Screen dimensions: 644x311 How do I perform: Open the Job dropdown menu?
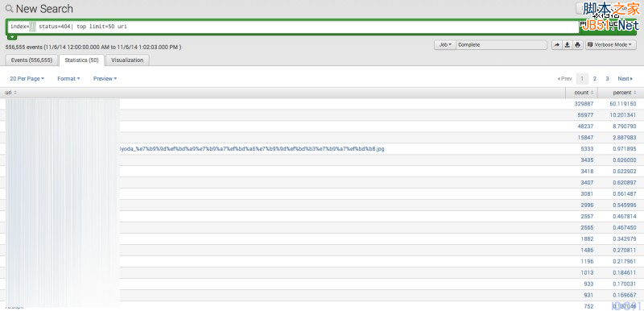445,45
